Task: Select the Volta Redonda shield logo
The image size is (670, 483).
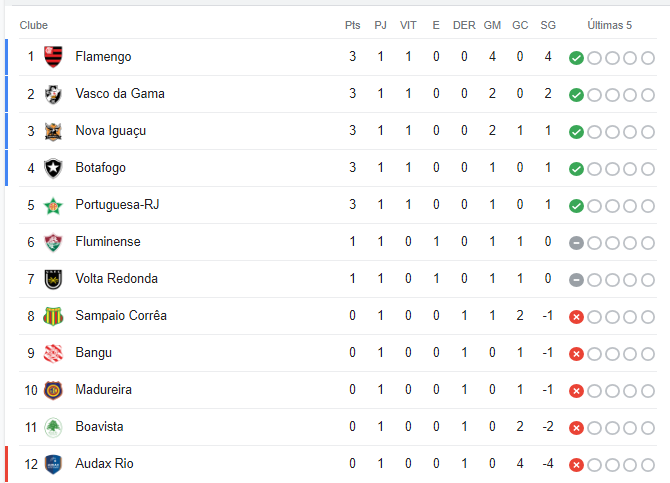Action: [x=53, y=279]
